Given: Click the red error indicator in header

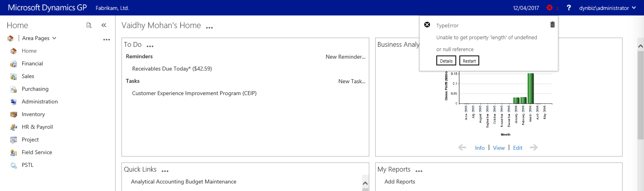Looking at the screenshot, I should [550, 8].
